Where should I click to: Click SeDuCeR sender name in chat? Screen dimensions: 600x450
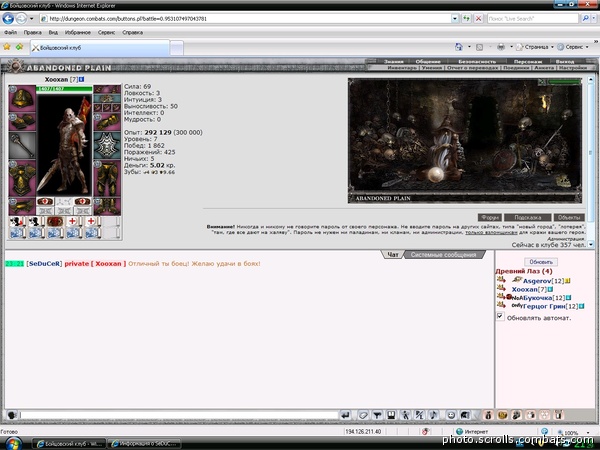coord(44,264)
